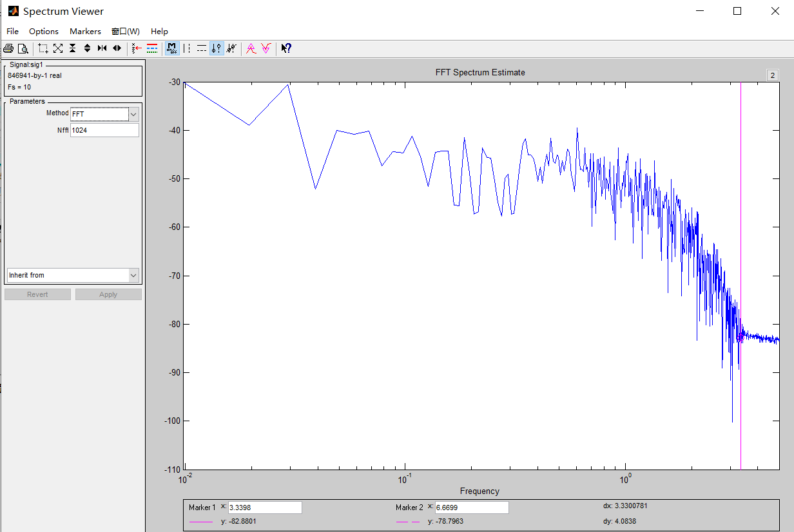
Task: Click the Nfft input field
Action: coord(104,130)
